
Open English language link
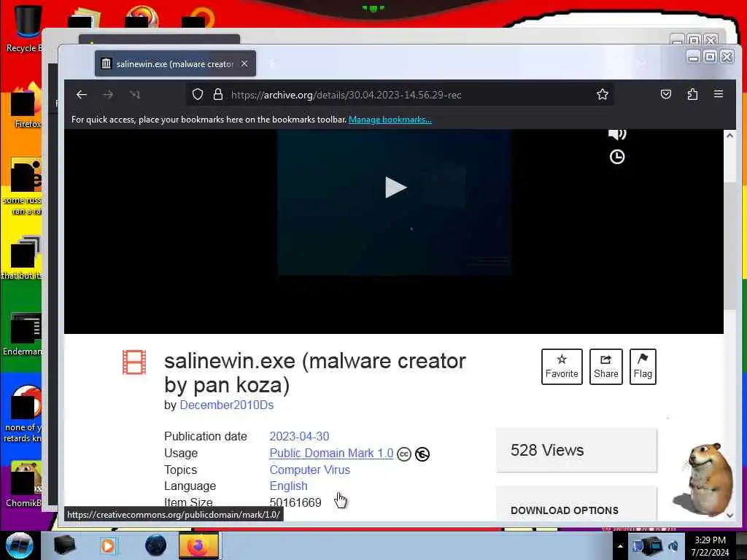[x=288, y=486]
